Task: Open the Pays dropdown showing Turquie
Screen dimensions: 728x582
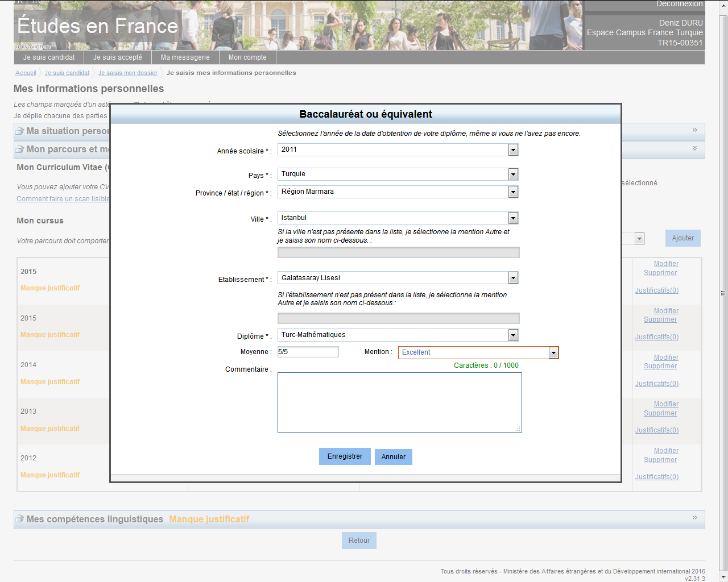Action: [x=398, y=174]
